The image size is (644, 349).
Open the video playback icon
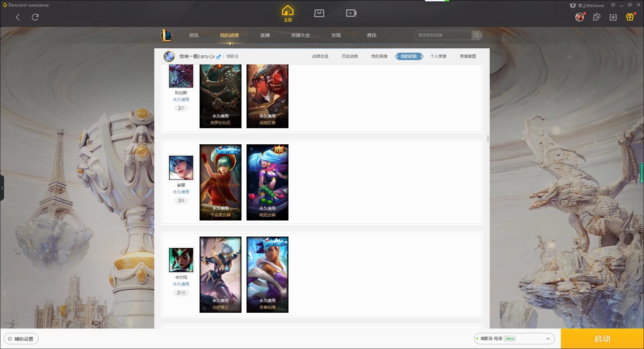point(351,13)
